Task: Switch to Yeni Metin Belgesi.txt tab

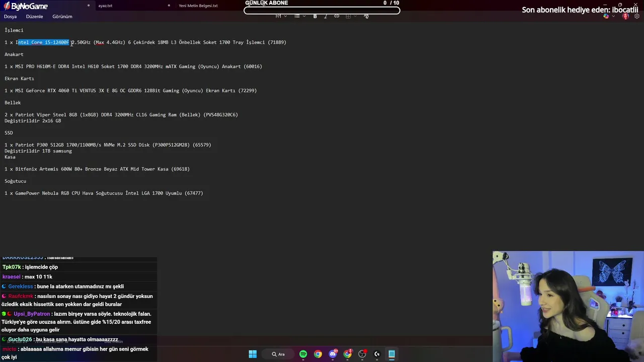Action: pyautogui.click(x=198, y=6)
